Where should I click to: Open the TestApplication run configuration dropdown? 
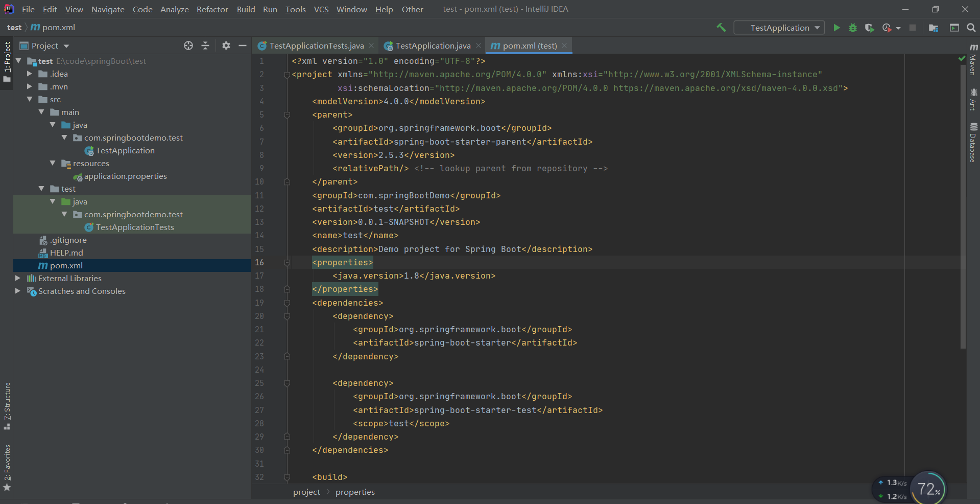tap(779, 28)
